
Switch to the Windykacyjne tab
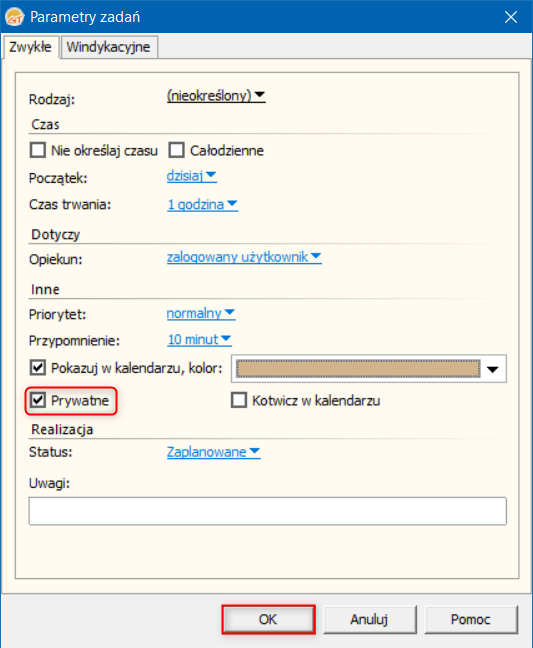(109, 47)
